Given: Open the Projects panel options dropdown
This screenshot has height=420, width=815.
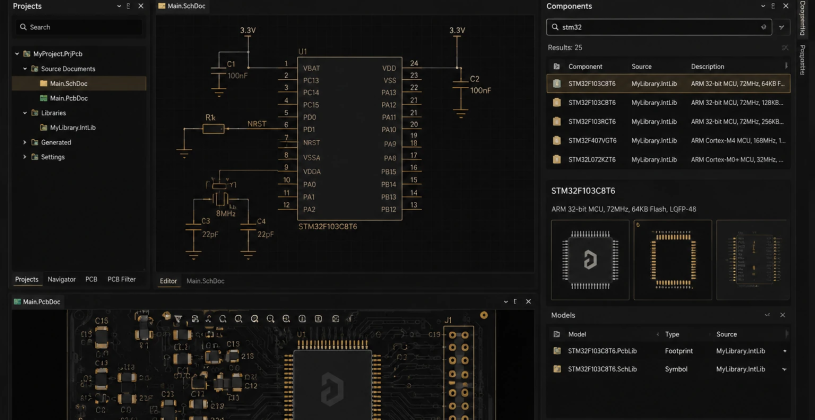Looking at the screenshot, I should click(119, 6).
